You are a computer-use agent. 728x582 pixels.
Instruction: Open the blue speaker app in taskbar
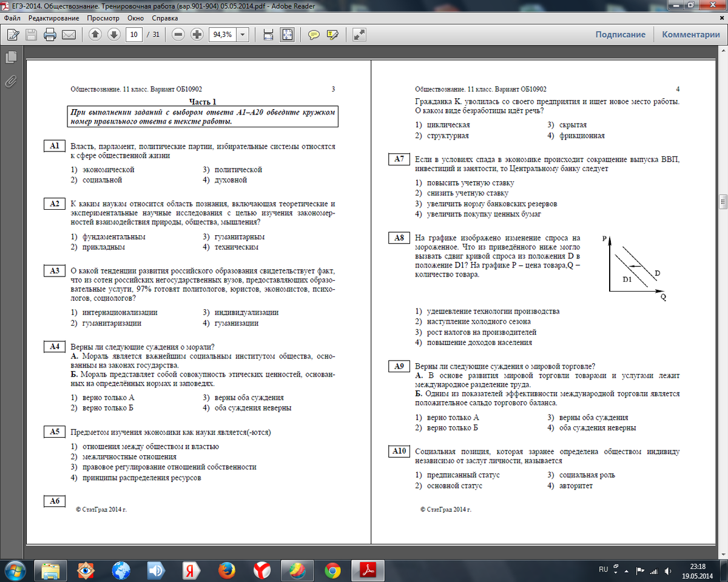point(157,570)
